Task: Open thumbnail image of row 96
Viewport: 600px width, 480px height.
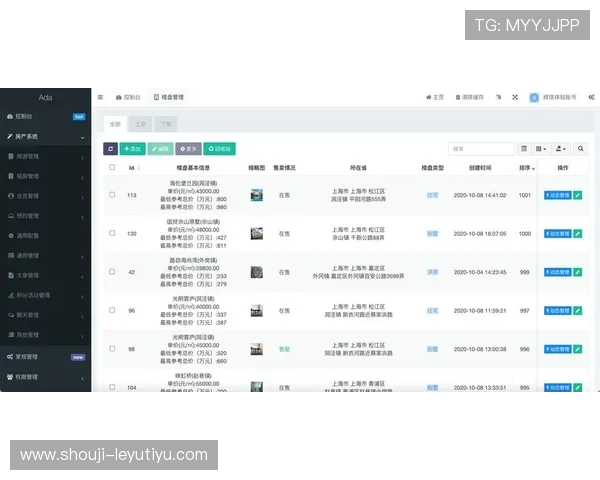Action: pyautogui.click(x=257, y=310)
